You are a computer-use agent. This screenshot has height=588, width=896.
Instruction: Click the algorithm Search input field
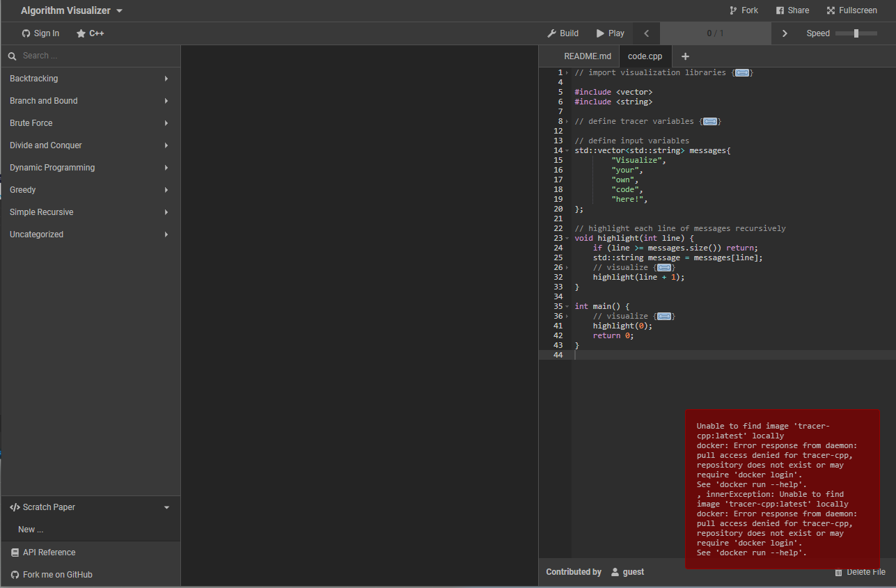pyautogui.click(x=97, y=56)
